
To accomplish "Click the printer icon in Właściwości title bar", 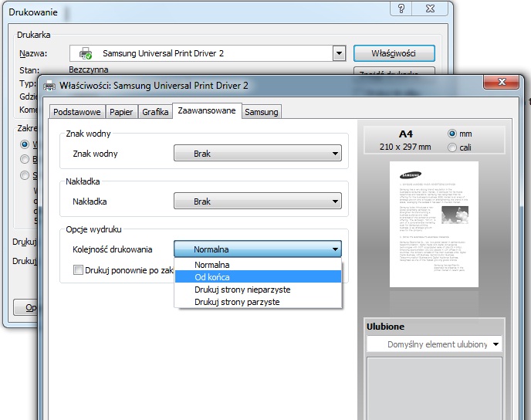I will pyautogui.click(x=49, y=86).
